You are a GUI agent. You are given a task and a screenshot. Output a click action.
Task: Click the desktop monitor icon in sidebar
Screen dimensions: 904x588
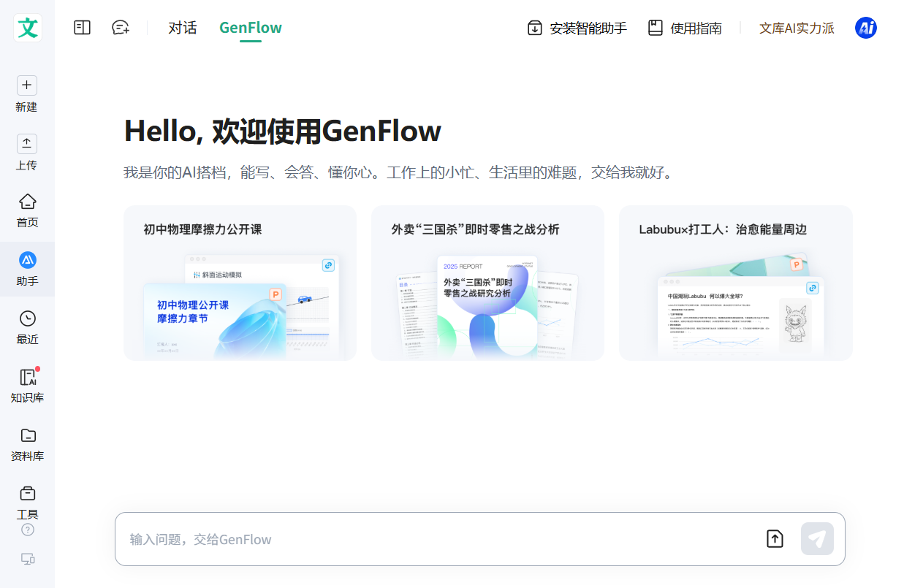[28, 559]
